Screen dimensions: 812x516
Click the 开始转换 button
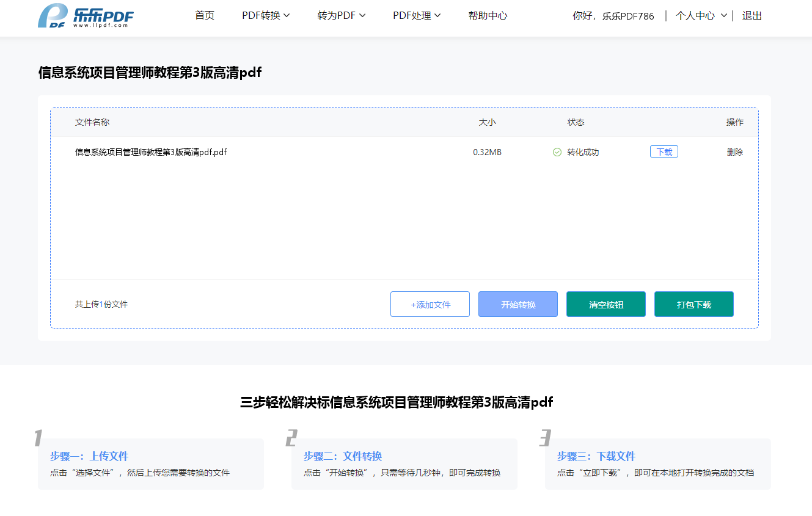(x=518, y=304)
